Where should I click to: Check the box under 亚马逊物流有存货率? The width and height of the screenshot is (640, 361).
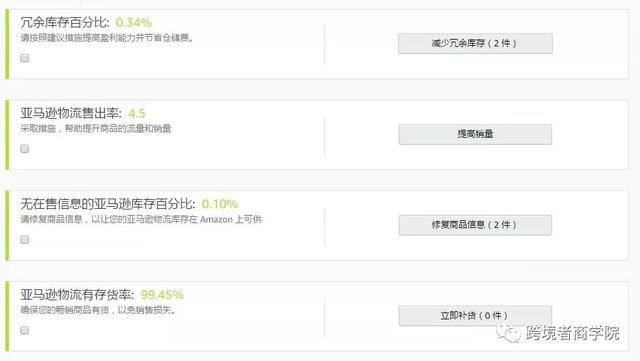(24, 330)
